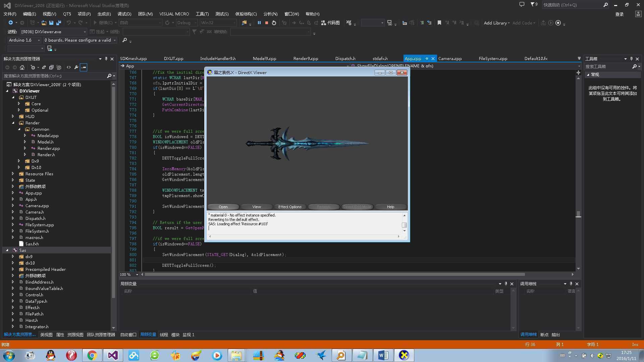
Task: Open the 调试(D) menu
Action: (124, 14)
